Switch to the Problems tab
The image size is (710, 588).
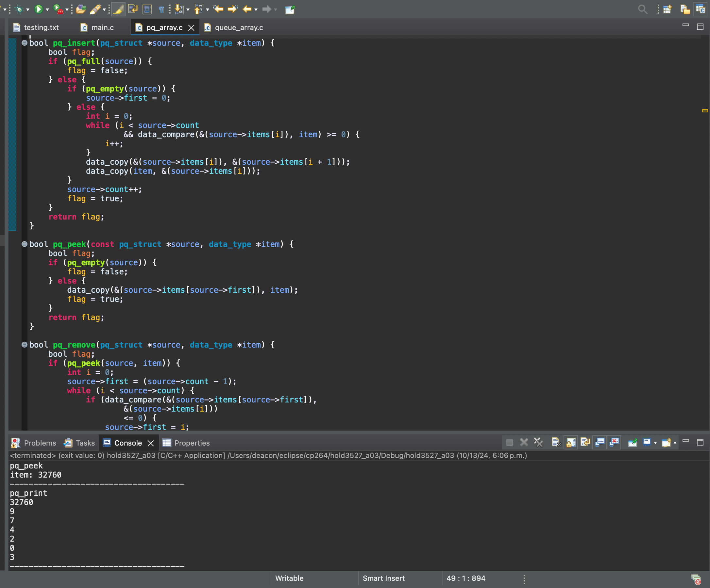[x=40, y=443]
